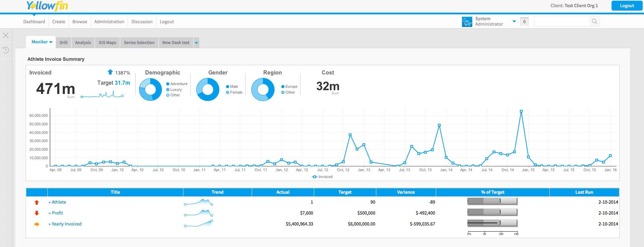Click the search magnifier icon
644x247 pixels.
tap(594, 22)
